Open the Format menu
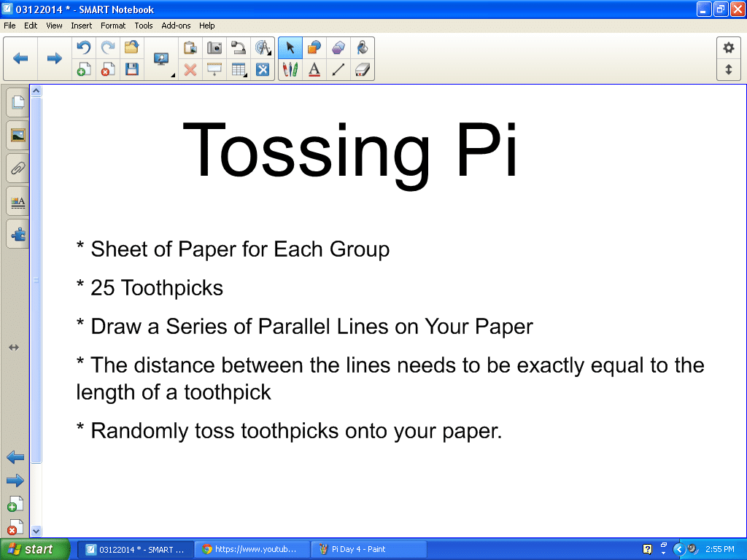The width and height of the screenshot is (747, 560). (113, 26)
